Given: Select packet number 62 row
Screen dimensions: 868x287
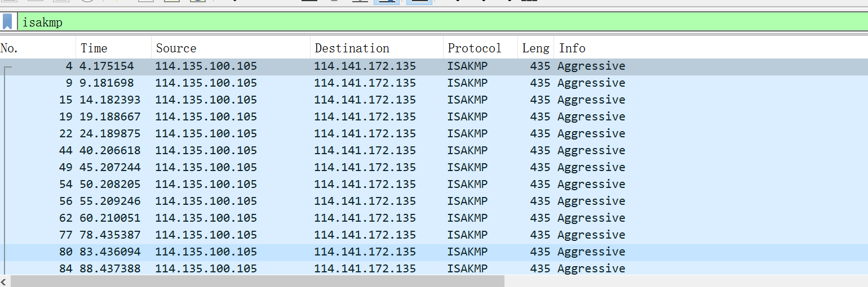Looking at the screenshot, I should coord(225,218).
